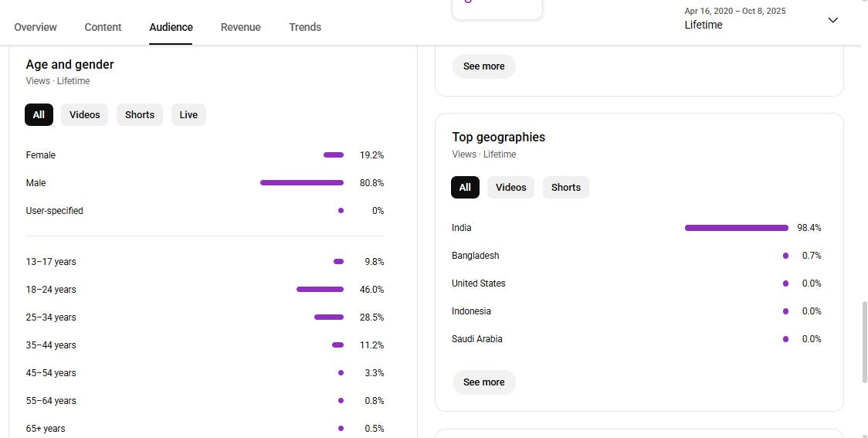
Task: Click the India views bar
Action: 736,228
